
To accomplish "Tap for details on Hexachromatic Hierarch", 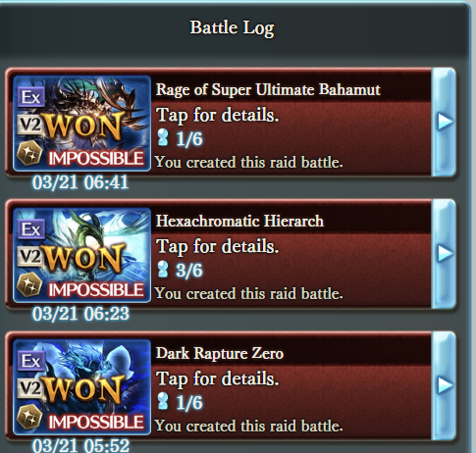I will [217, 247].
